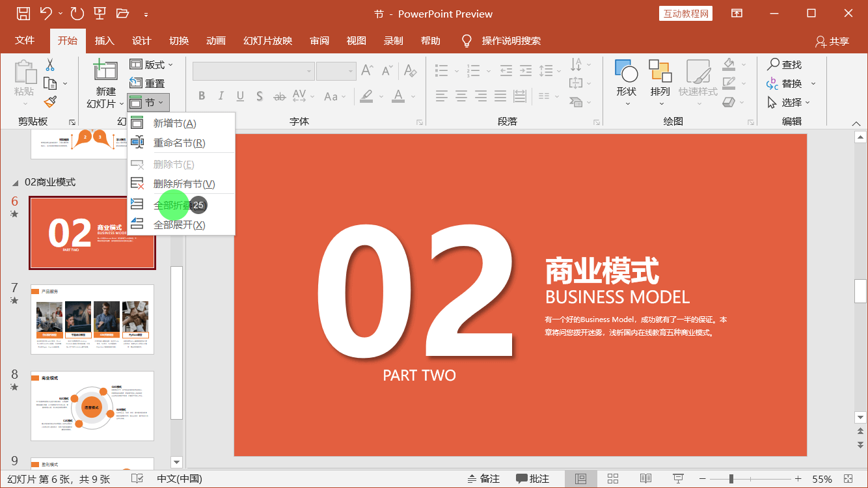
Task: Open font size combo box
Action: pyautogui.click(x=336, y=71)
